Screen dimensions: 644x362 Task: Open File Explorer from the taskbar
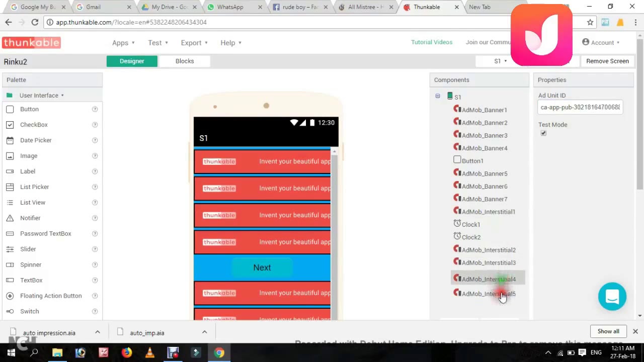point(57,353)
